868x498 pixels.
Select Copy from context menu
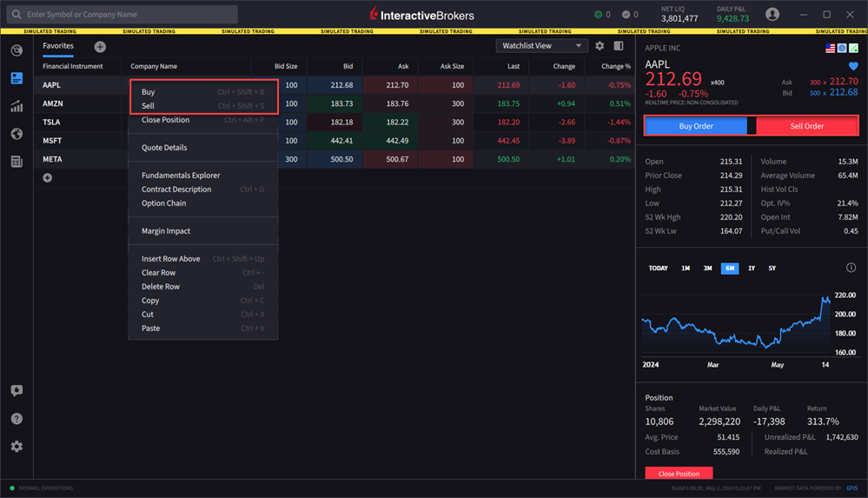(x=202, y=300)
